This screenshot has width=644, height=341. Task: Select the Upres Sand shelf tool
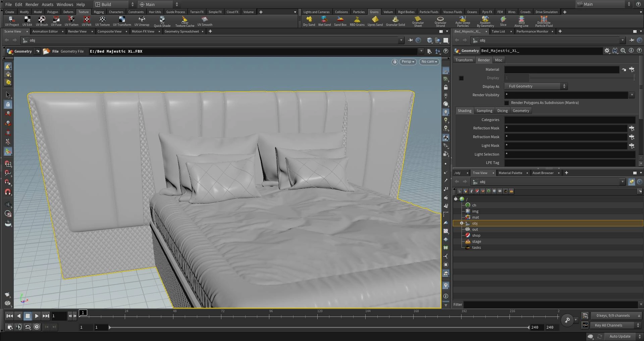(x=375, y=21)
